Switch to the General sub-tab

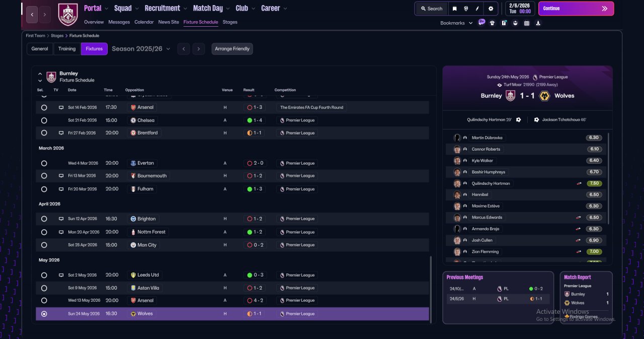pos(40,49)
